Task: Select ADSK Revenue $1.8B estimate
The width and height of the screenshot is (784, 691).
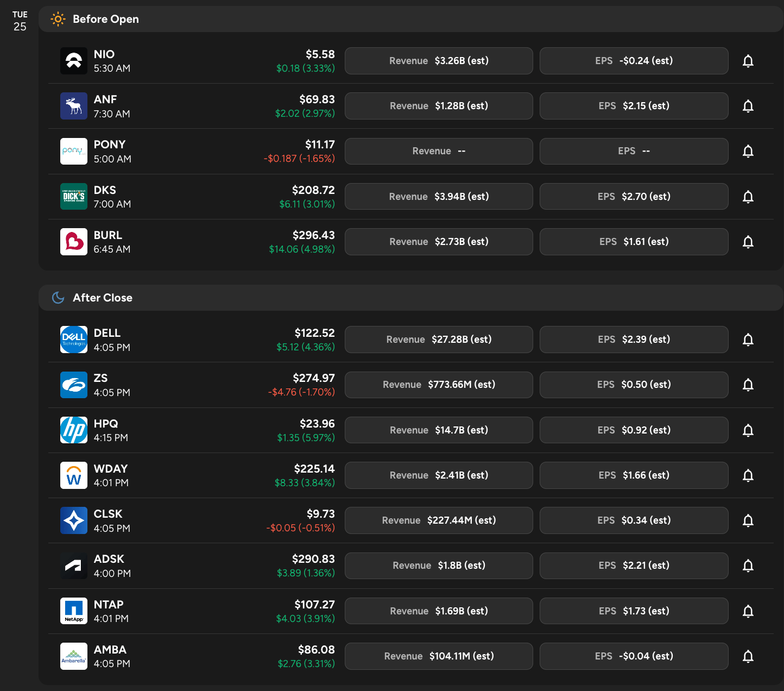Action: coord(439,566)
